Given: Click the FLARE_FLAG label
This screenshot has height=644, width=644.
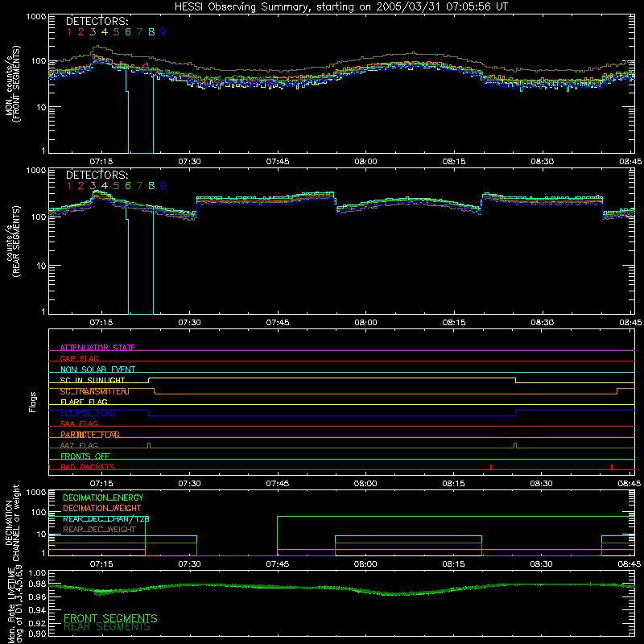Looking at the screenshot, I should click(x=84, y=402).
